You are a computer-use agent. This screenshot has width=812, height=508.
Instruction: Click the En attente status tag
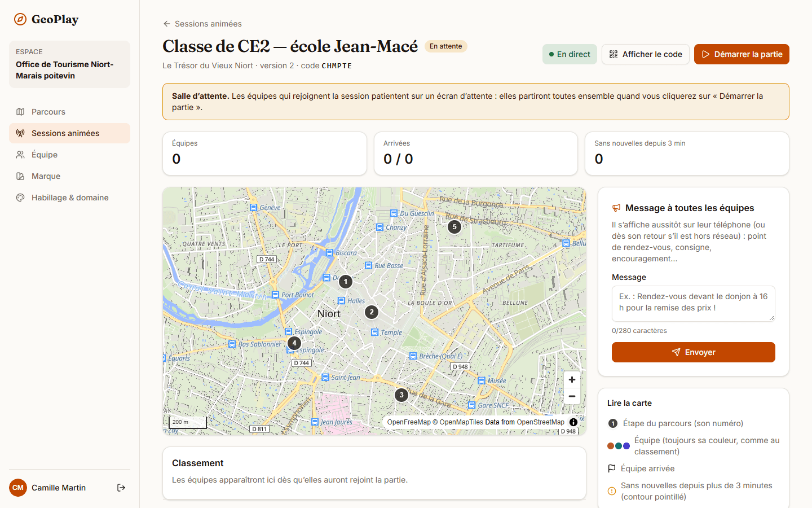click(x=445, y=46)
